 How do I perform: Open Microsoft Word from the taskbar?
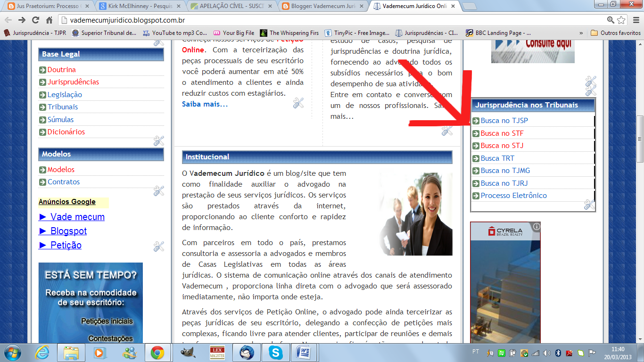click(x=304, y=353)
